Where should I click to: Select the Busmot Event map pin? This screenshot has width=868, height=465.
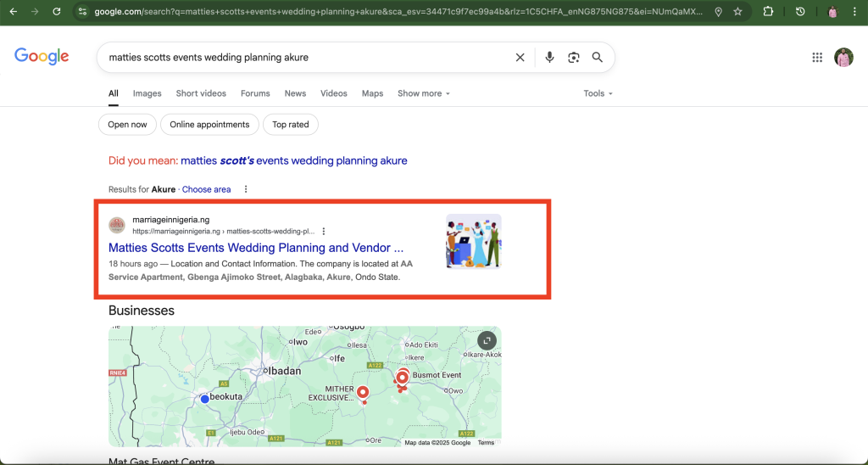(x=403, y=378)
